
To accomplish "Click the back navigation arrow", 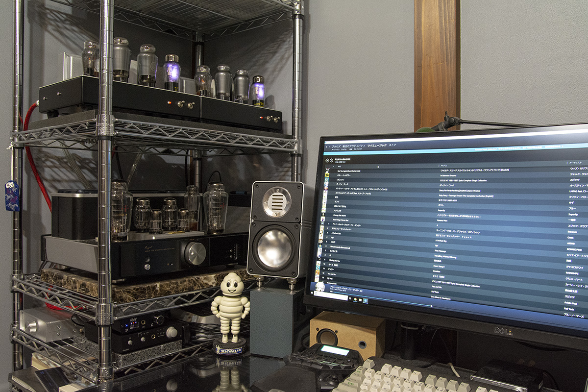I will click(327, 146).
